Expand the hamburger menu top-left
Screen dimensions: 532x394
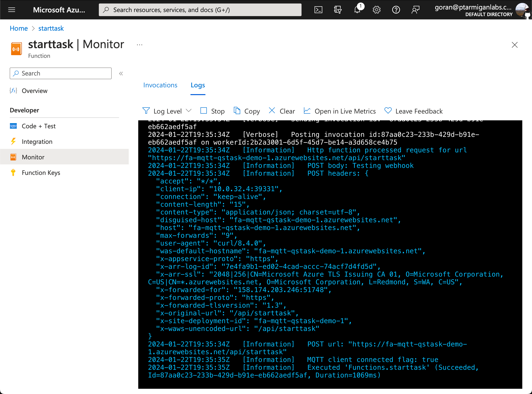tap(12, 9)
